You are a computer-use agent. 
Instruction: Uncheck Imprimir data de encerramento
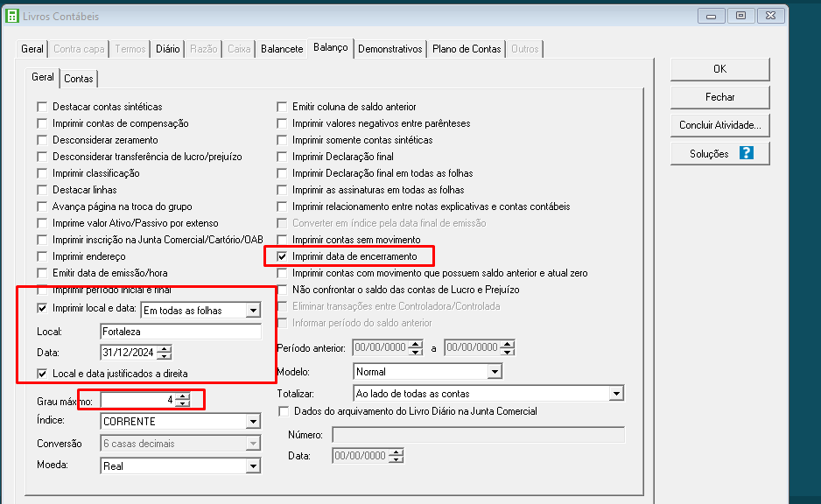point(282,256)
